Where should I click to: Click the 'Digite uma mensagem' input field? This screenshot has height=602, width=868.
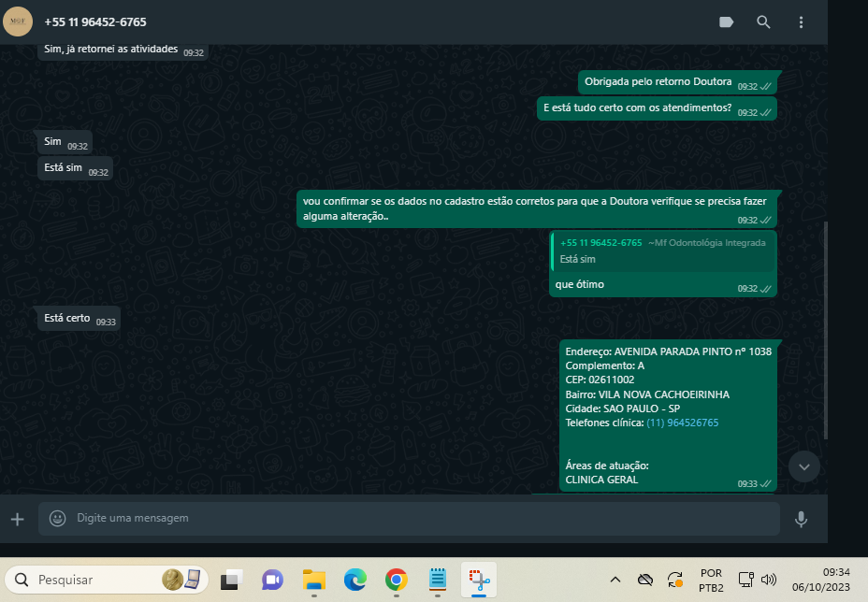point(421,518)
